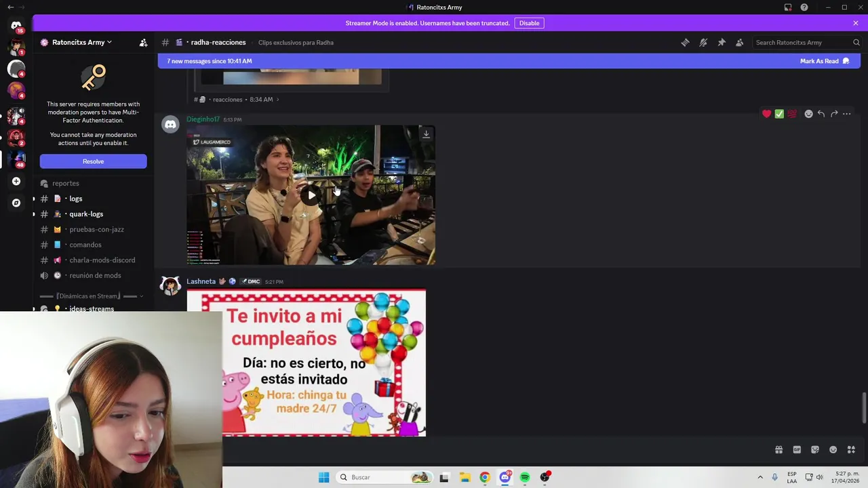
Task: Download the video attachment
Action: coord(426,134)
